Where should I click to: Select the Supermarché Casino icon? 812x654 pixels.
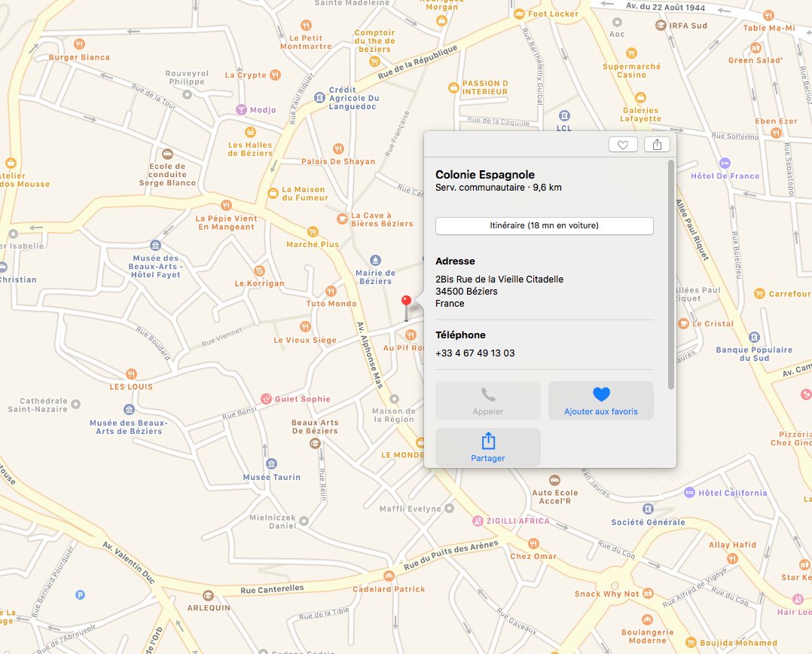click(631, 53)
